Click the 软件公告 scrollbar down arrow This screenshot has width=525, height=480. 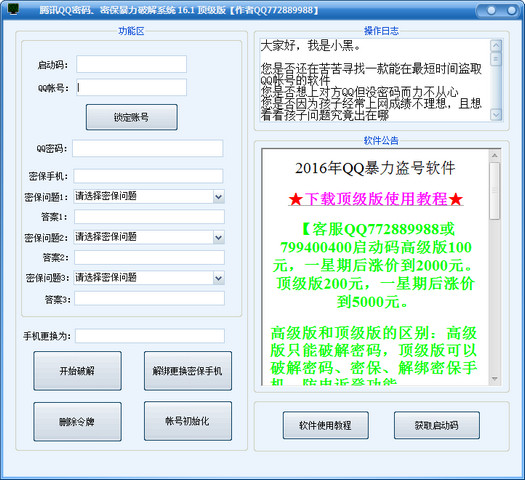(495, 379)
